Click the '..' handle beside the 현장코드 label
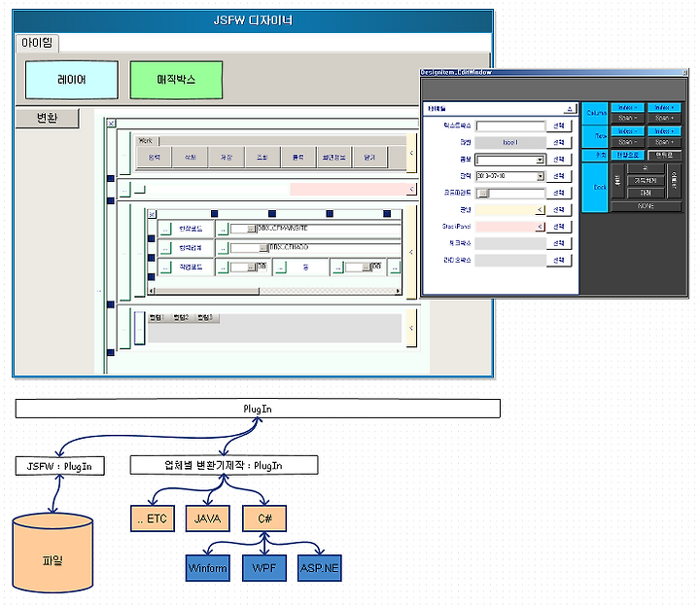This screenshot has height=608, width=700. pos(164,230)
